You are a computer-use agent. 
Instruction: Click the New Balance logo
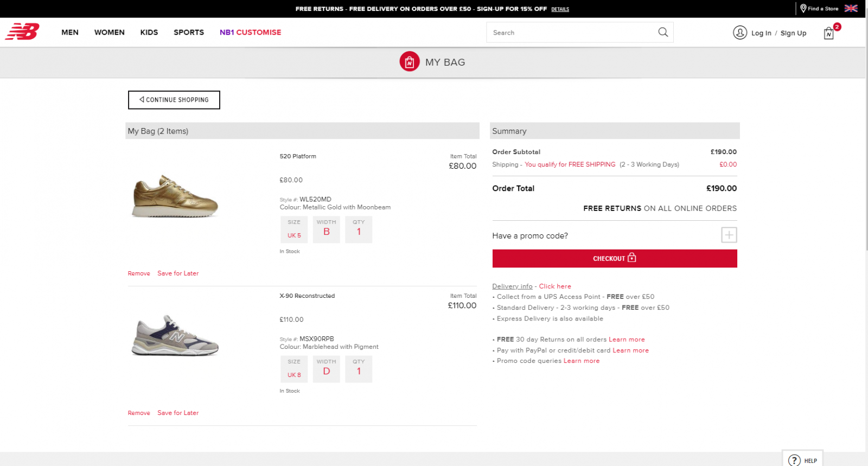click(x=22, y=31)
